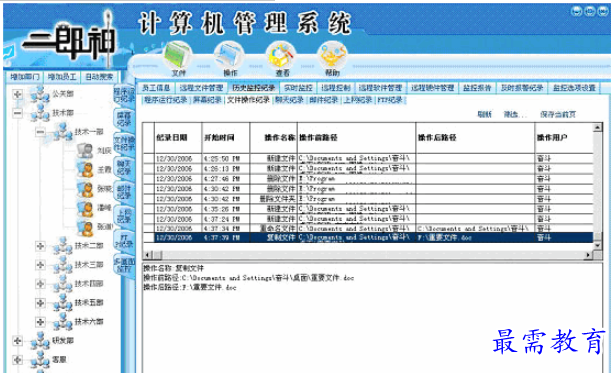Open the horizontal 程序运行纪录 sub-tab

pos(166,100)
